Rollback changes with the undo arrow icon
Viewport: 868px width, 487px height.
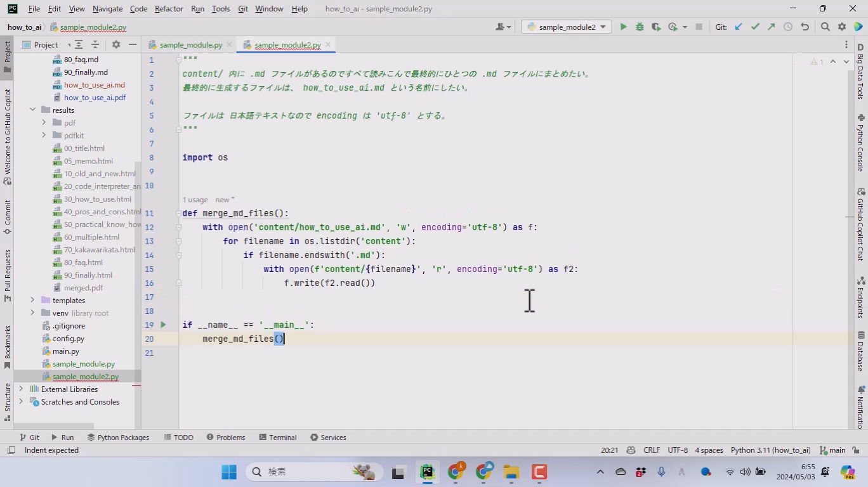click(805, 27)
